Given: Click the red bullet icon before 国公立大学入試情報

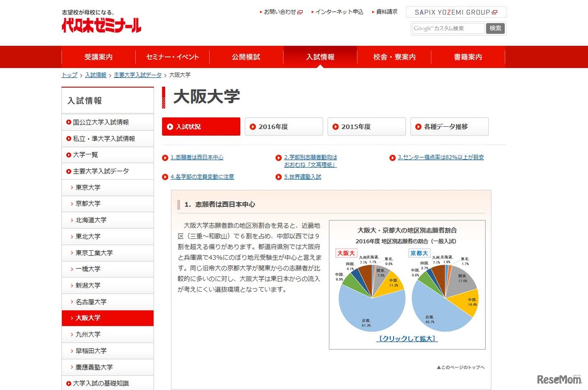Looking at the screenshot, I should coord(68,122).
